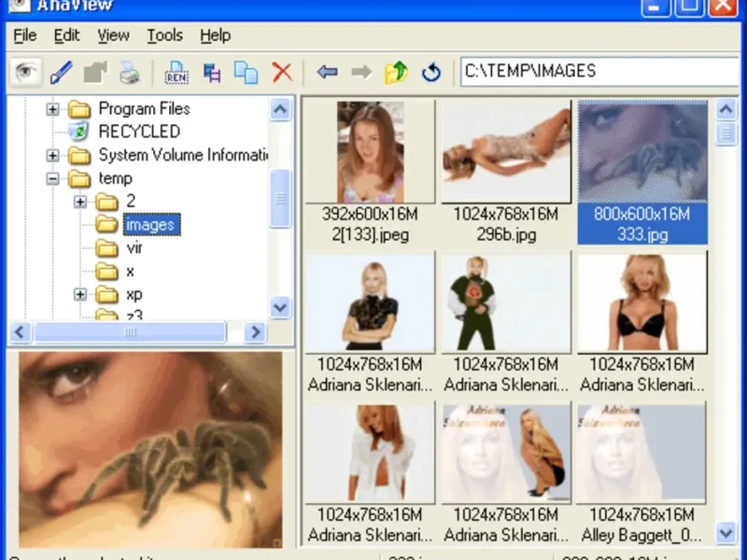Go back with the left arrow icon
747x560 pixels.
tap(328, 73)
